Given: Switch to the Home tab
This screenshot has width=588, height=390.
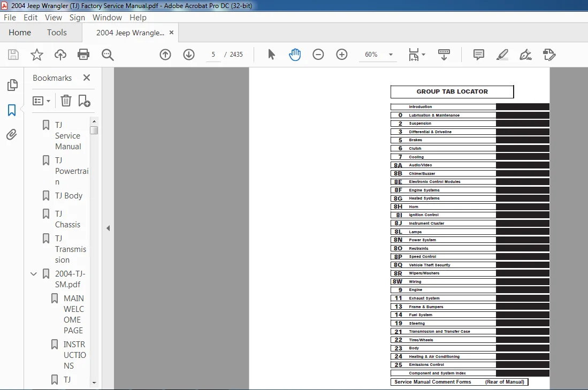Looking at the screenshot, I should tap(20, 33).
